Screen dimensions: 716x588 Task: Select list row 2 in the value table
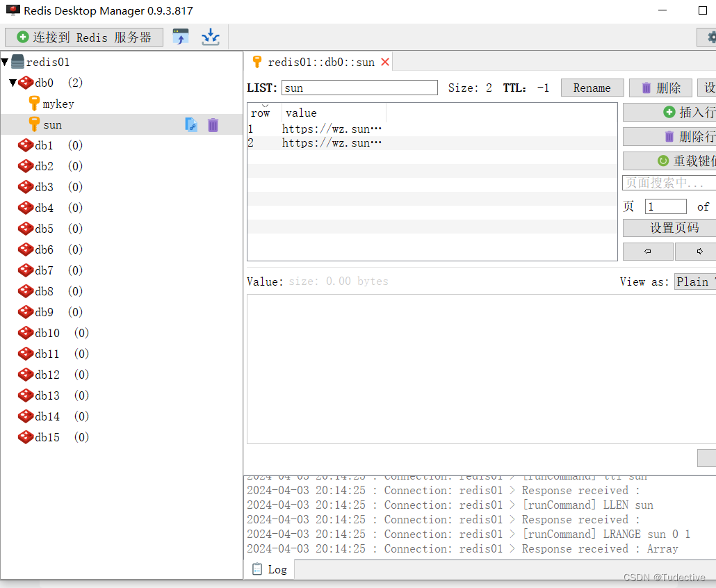[x=432, y=143]
